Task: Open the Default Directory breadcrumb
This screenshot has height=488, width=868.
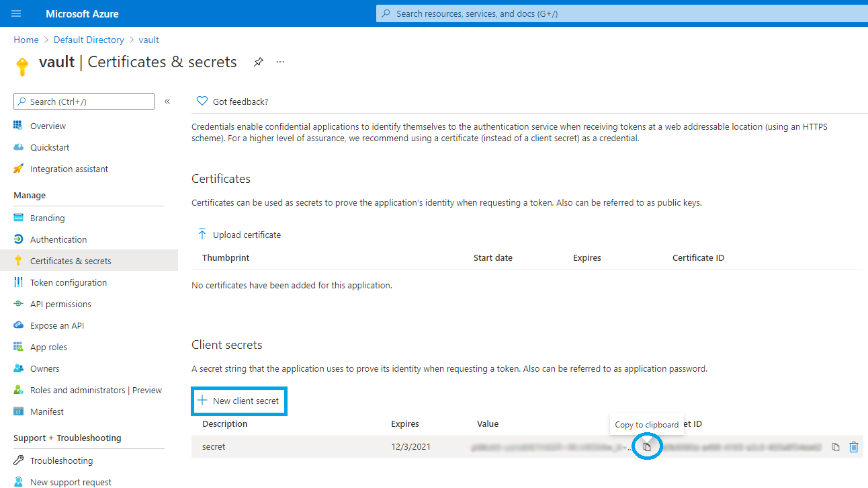Action: tap(89, 40)
